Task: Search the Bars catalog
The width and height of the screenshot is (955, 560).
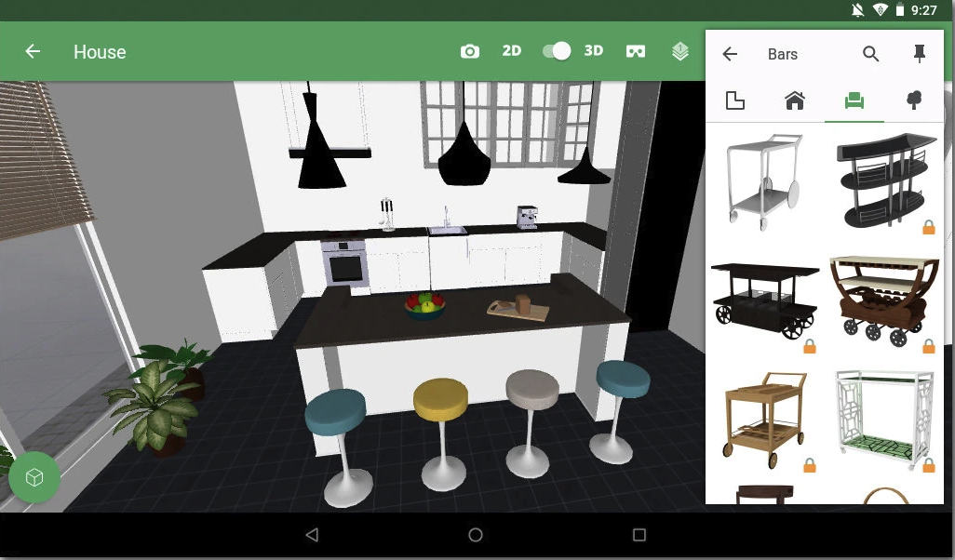Action: (871, 54)
